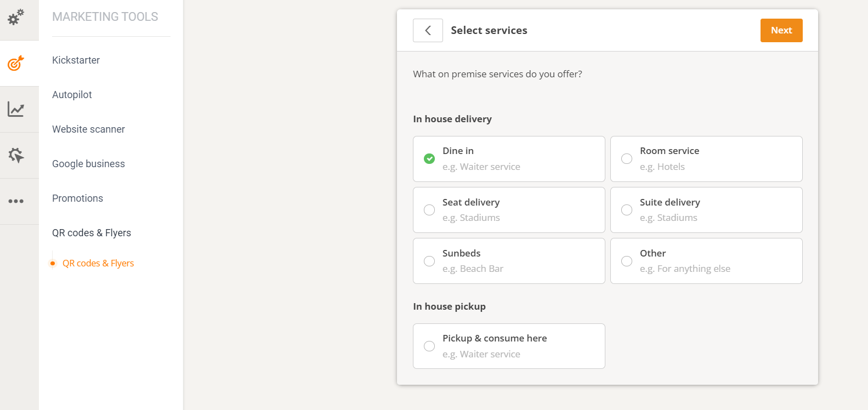Expand the QR codes & Flyers section
Screen dimensions: 868x410
[x=92, y=233]
